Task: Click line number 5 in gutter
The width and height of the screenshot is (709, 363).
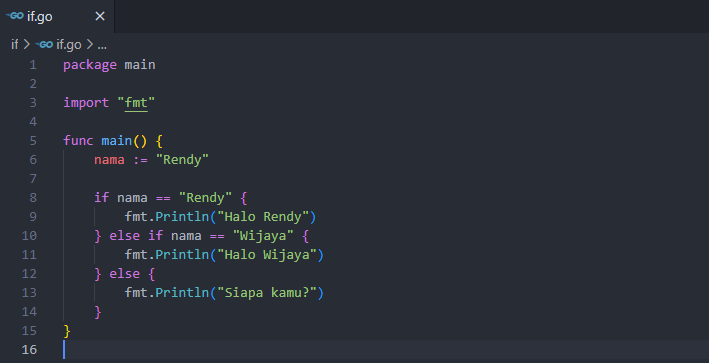Action: click(x=33, y=141)
